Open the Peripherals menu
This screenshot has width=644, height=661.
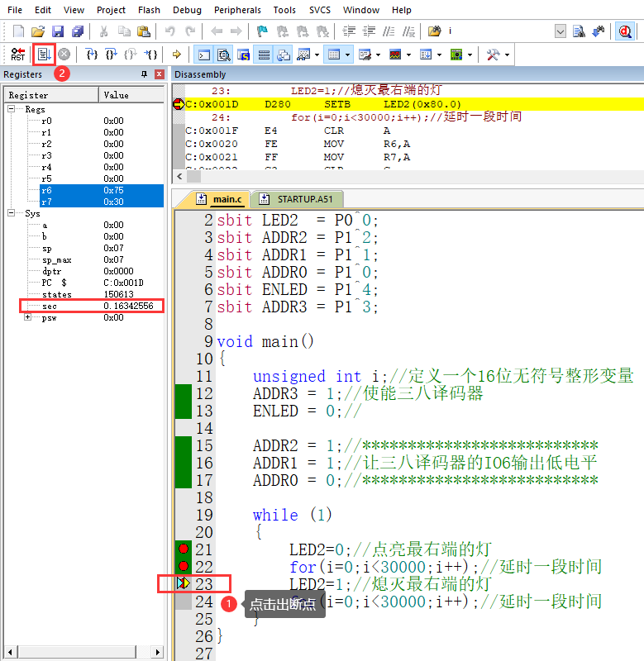236,10
